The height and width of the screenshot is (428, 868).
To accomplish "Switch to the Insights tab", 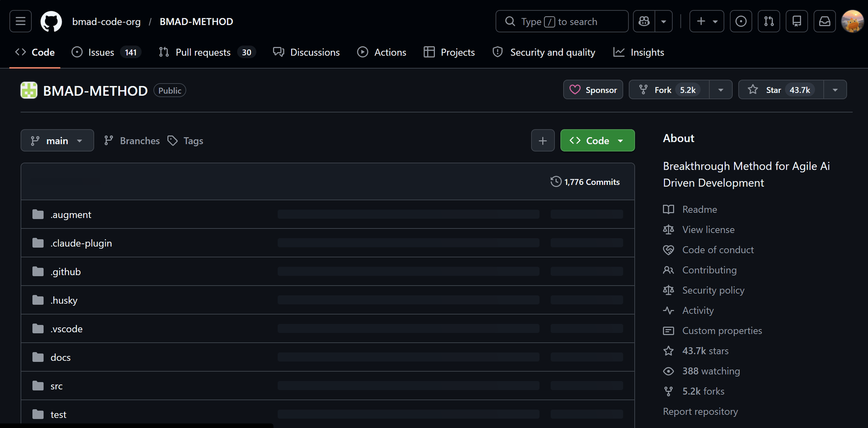I will click(x=639, y=52).
